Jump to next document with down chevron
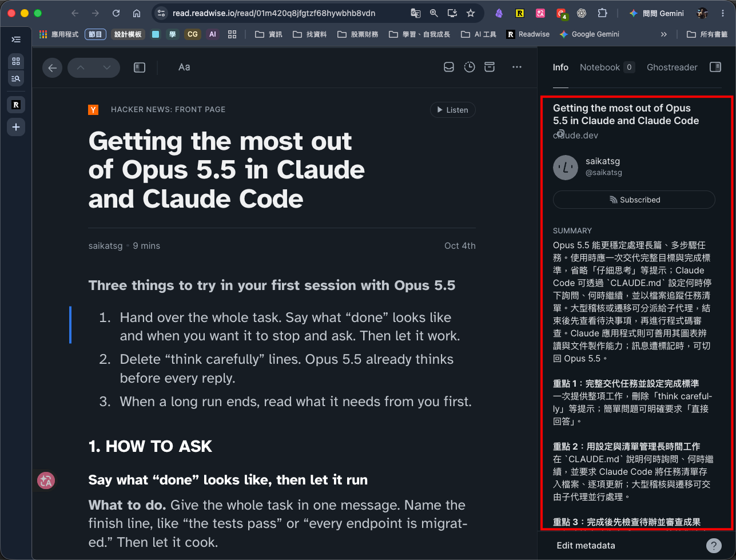736x560 pixels. click(x=107, y=67)
